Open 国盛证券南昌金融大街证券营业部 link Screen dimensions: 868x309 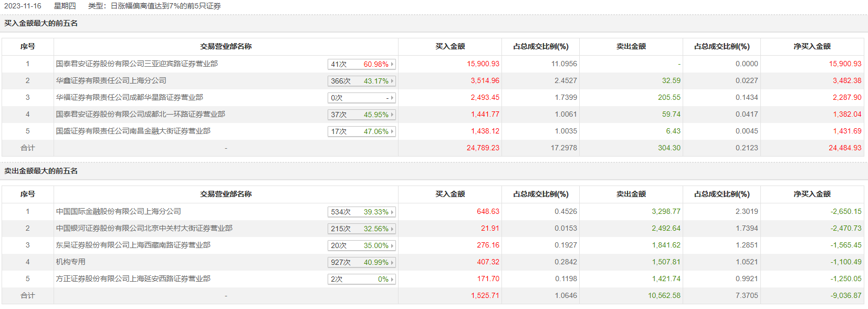point(133,131)
